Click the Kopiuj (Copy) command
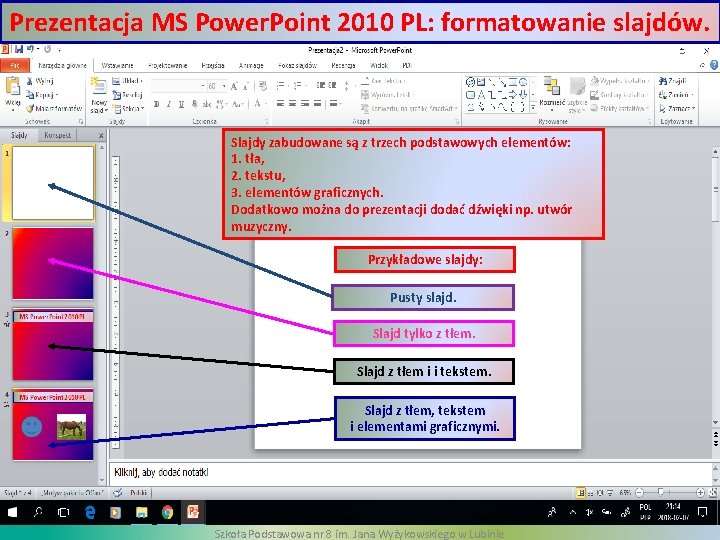Viewport: 720px width, 540px height. [41, 95]
